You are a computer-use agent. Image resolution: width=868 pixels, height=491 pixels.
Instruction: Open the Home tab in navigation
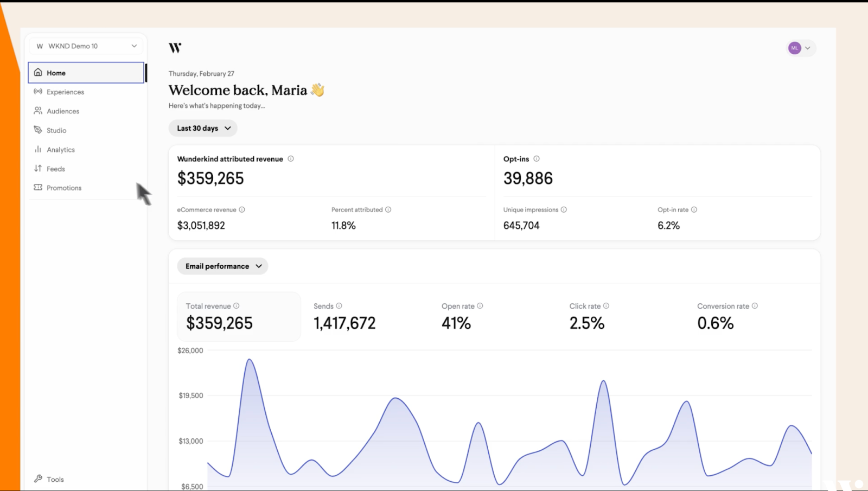tap(56, 72)
